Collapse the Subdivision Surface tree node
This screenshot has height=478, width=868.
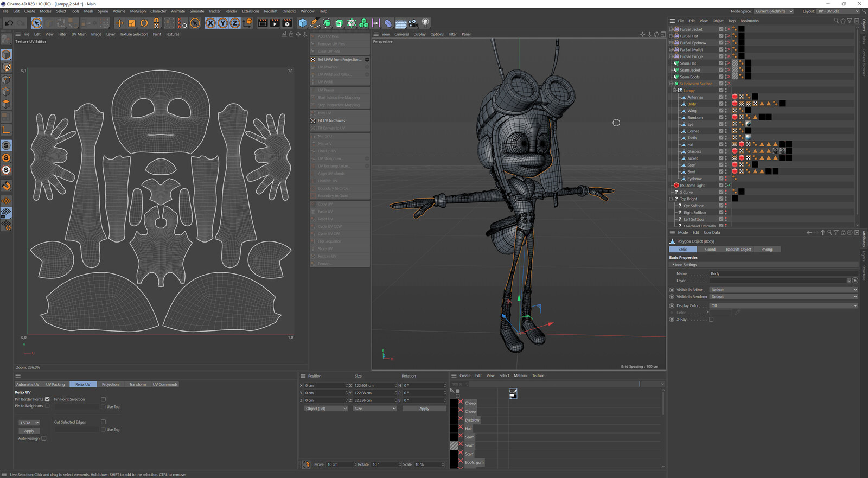(671, 84)
